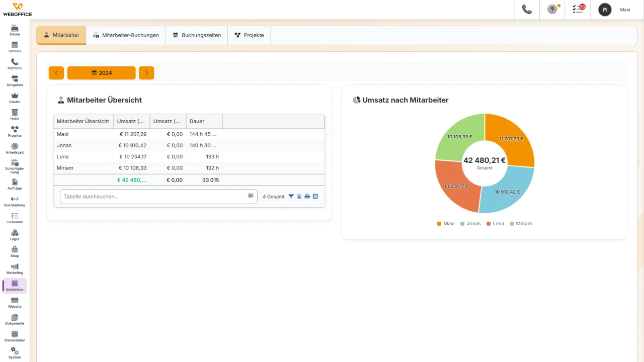The width and height of the screenshot is (644, 362).
Task: Open the Hotel module
Action: 15,115
